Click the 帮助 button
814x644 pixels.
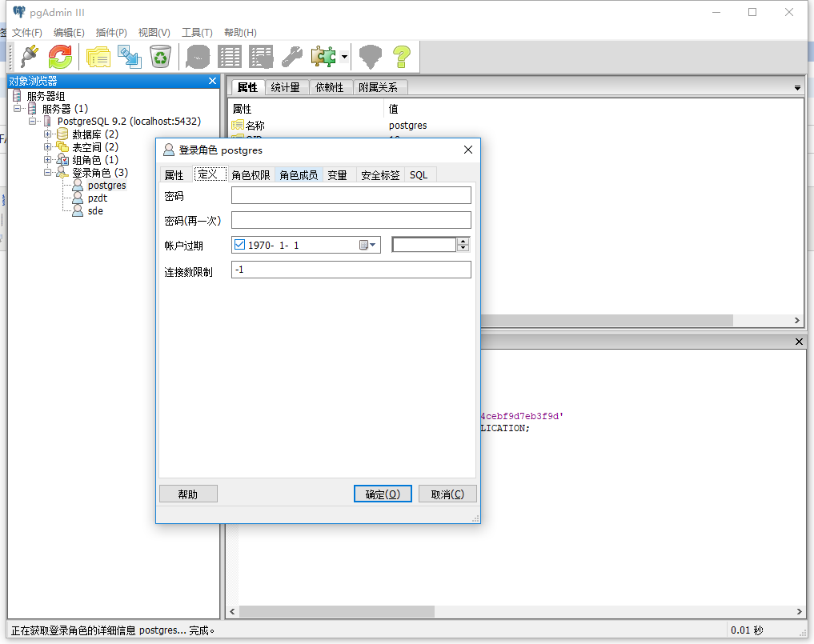188,494
